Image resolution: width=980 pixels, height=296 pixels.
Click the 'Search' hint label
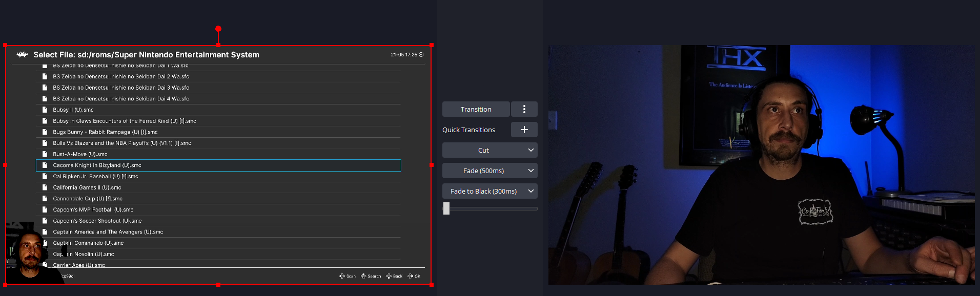tap(374, 276)
